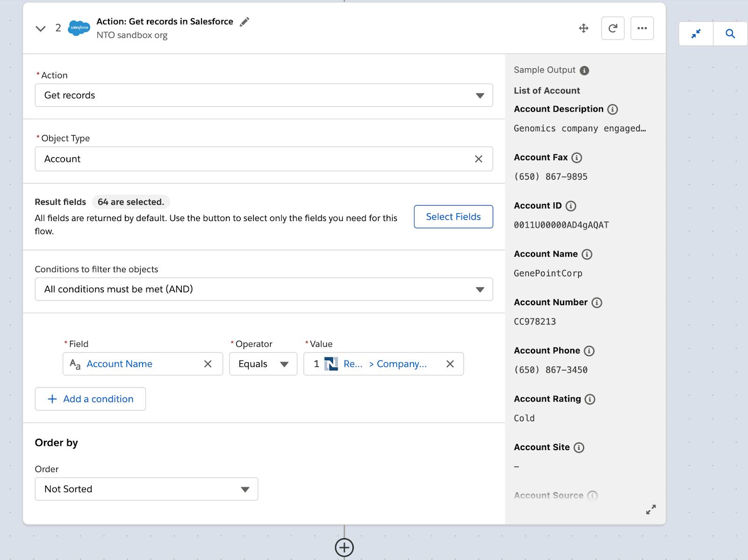748x560 pixels.
Task: Click the move step crosshair icon
Action: 583,28
